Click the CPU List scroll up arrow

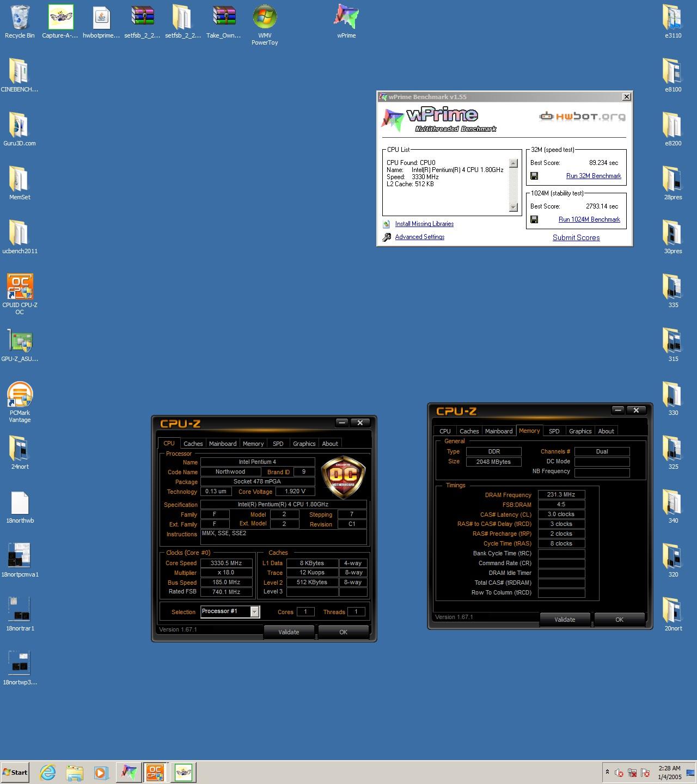(513, 163)
